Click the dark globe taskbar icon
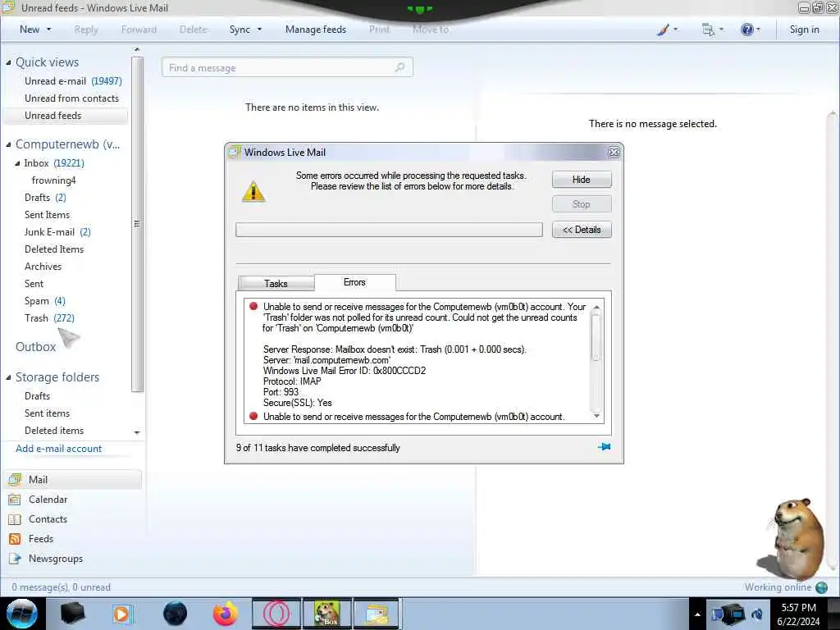This screenshot has height=630, width=840. pos(175,614)
